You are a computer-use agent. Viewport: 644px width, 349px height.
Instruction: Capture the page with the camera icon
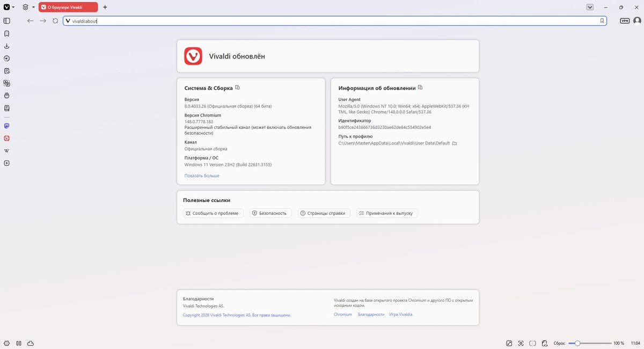(x=521, y=343)
